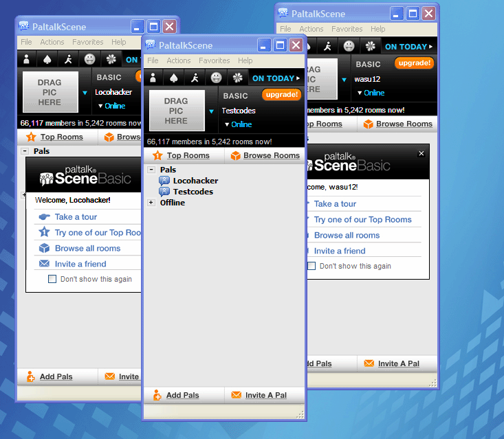
Task: Click the smiley icon in wasu12 window toolbar
Action: point(349,46)
